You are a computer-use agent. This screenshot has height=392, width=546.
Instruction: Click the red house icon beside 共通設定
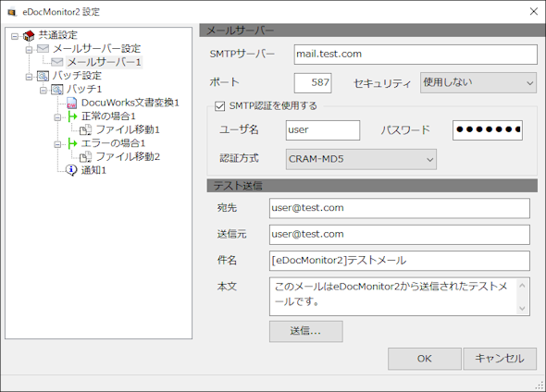(29, 35)
